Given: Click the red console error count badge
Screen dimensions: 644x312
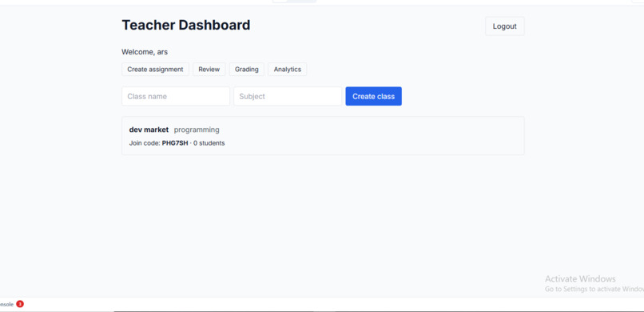Looking at the screenshot, I should tap(20, 304).
